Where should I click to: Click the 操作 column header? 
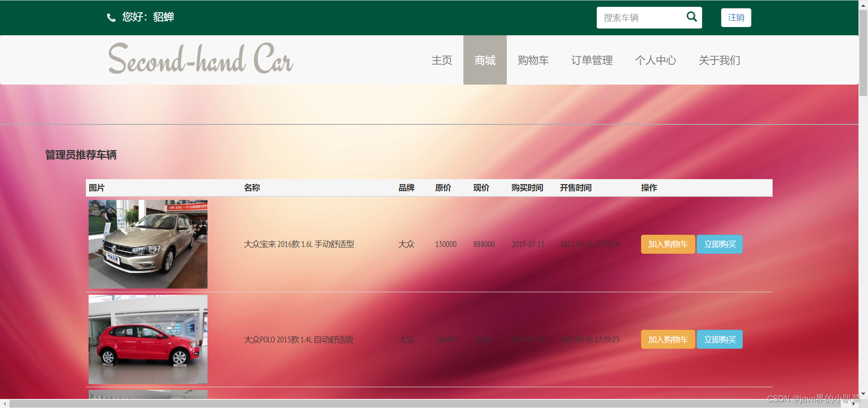649,188
